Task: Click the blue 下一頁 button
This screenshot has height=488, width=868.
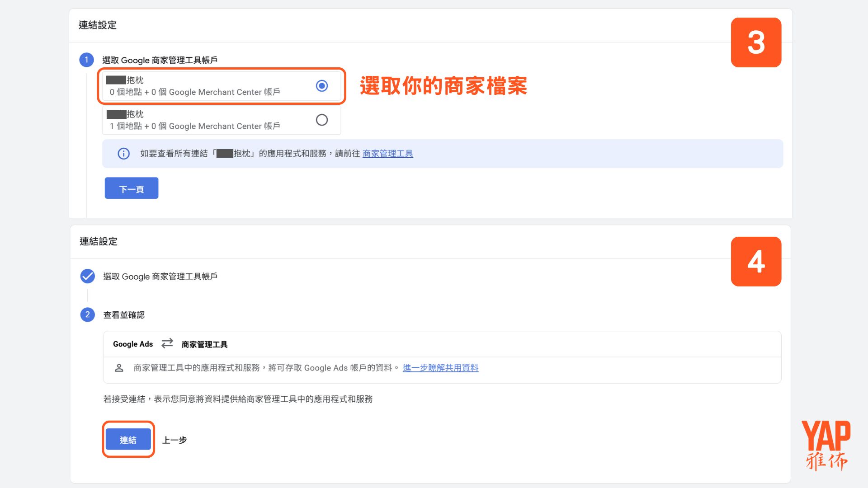Action: [132, 188]
